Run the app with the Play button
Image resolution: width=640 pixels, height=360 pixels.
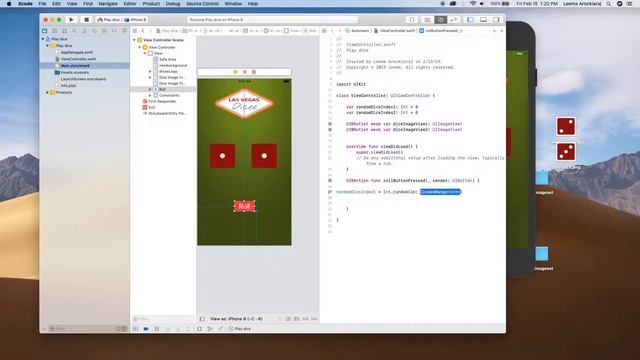[x=71, y=20]
